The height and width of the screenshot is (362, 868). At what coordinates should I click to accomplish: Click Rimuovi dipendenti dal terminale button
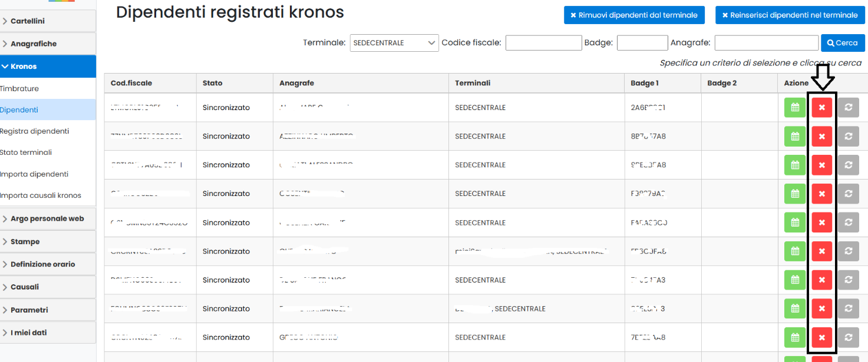coord(634,15)
